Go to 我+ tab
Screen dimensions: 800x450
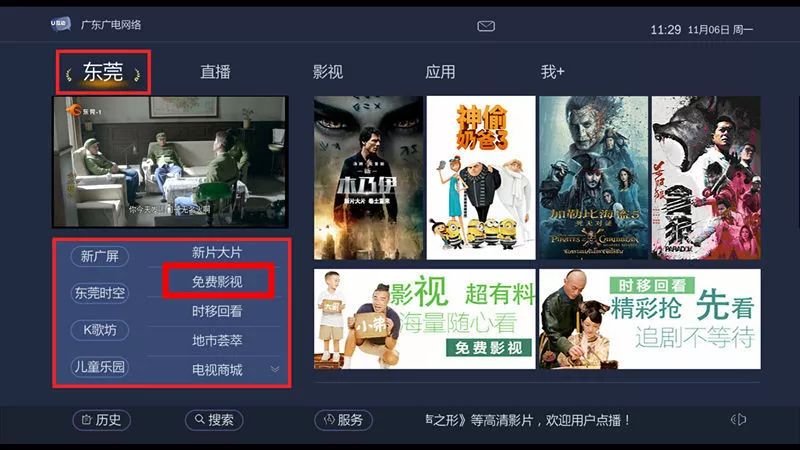pos(553,71)
